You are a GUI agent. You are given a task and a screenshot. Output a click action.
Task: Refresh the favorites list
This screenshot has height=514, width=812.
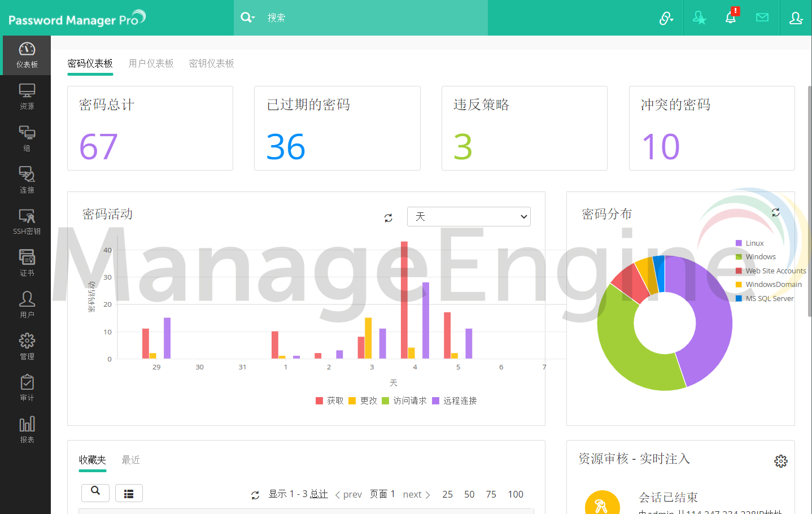pyautogui.click(x=255, y=495)
